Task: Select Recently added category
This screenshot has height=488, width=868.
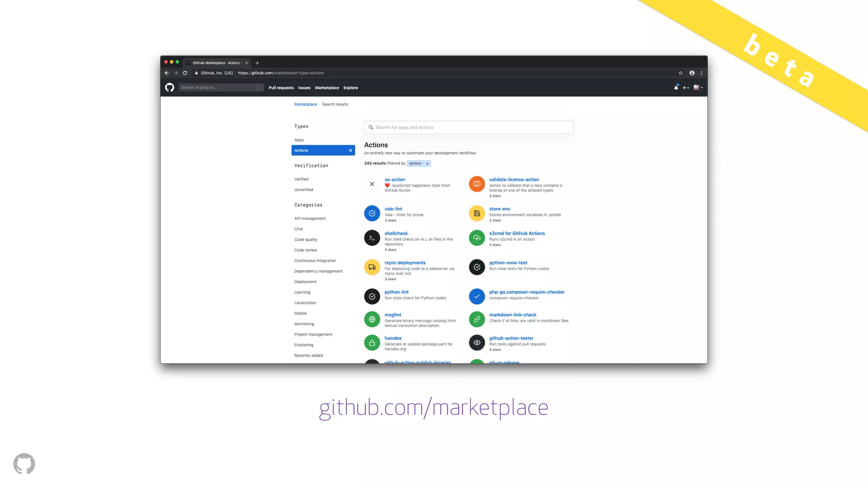Action: point(309,356)
